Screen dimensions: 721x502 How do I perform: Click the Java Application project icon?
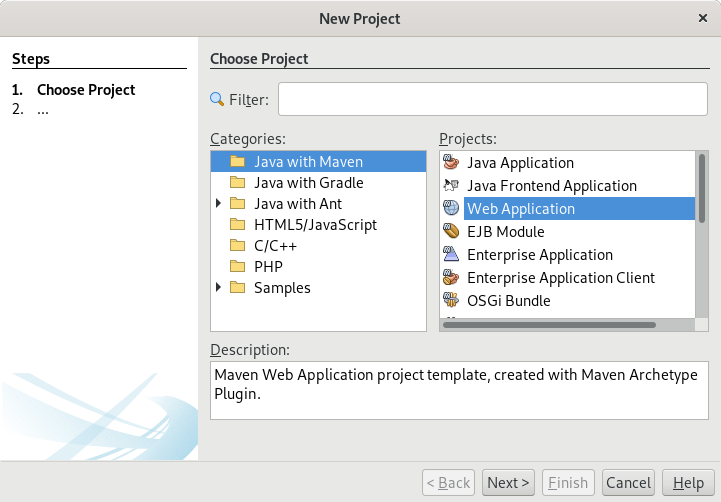(x=451, y=163)
